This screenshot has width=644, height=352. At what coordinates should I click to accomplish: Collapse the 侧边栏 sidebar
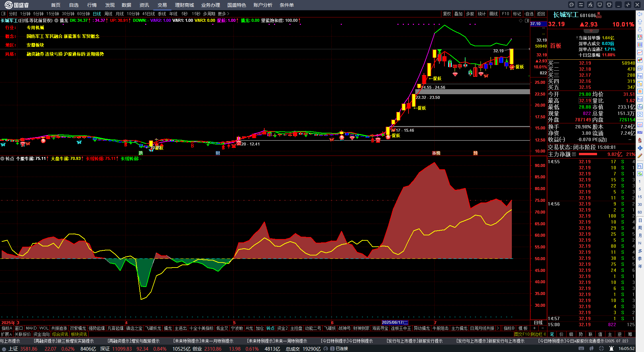[538, 334]
